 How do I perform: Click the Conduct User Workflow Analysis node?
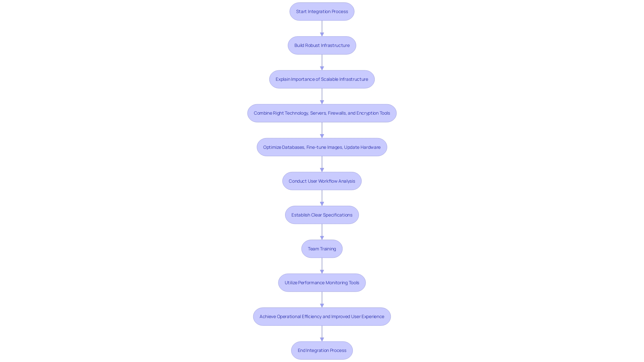coord(322,181)
